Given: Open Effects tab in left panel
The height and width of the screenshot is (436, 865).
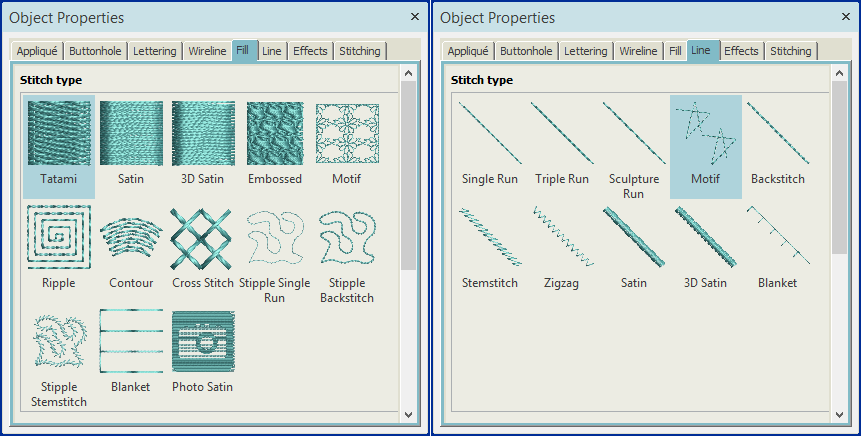Looking at the screenshot, I should pyautogui.click(x=310, y=51).
